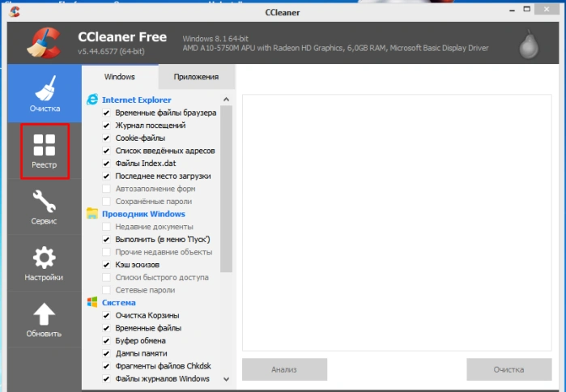566x392 pixels.
Task: Uncheck Cookie-файлы checkbox
Action: click(106, 138)
